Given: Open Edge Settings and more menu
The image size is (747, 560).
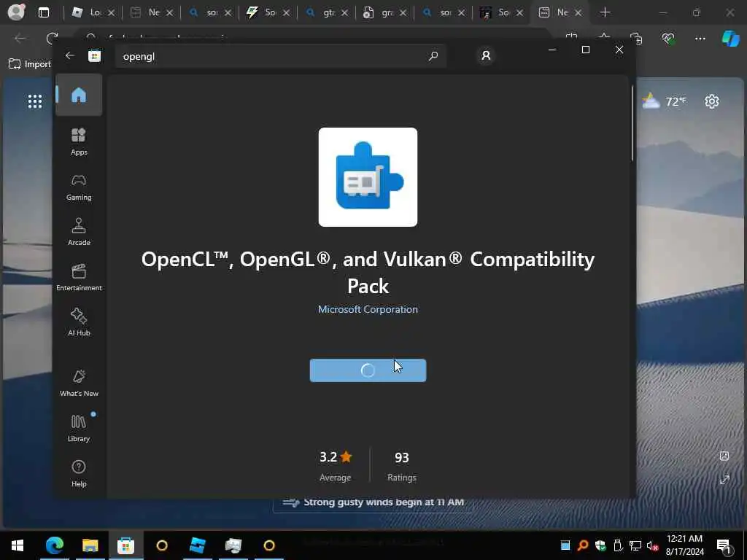Looking at the screenshot, I should [x=700, y=38].
